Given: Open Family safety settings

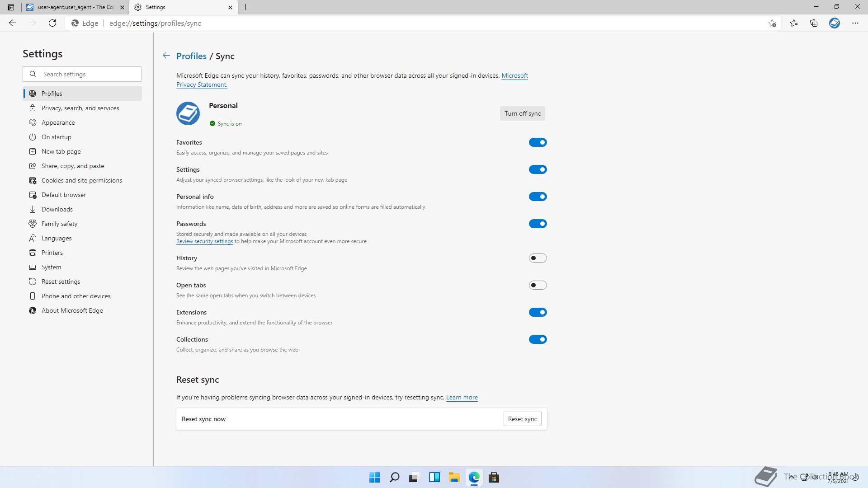Looking at the screenshot, I should tap(82, 224).
